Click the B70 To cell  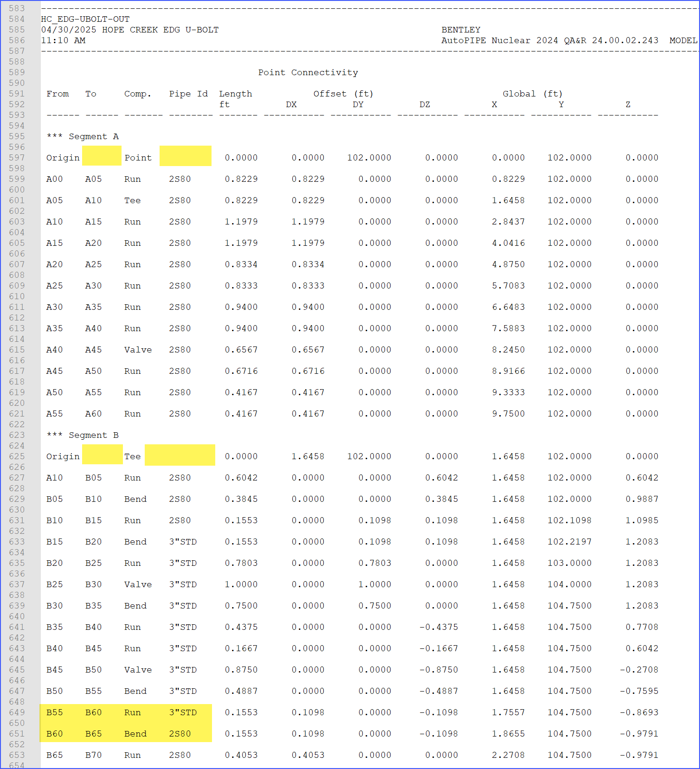(x=93, y=755)
